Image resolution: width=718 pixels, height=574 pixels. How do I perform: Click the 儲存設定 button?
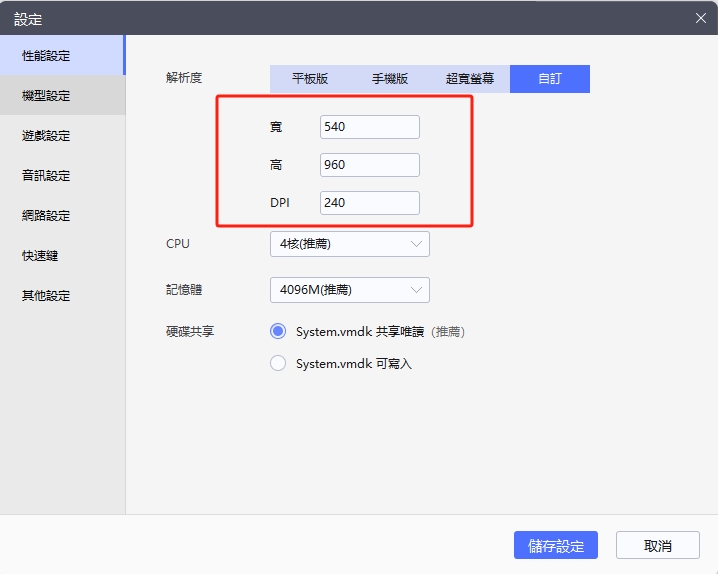click(x=556, y=545)
